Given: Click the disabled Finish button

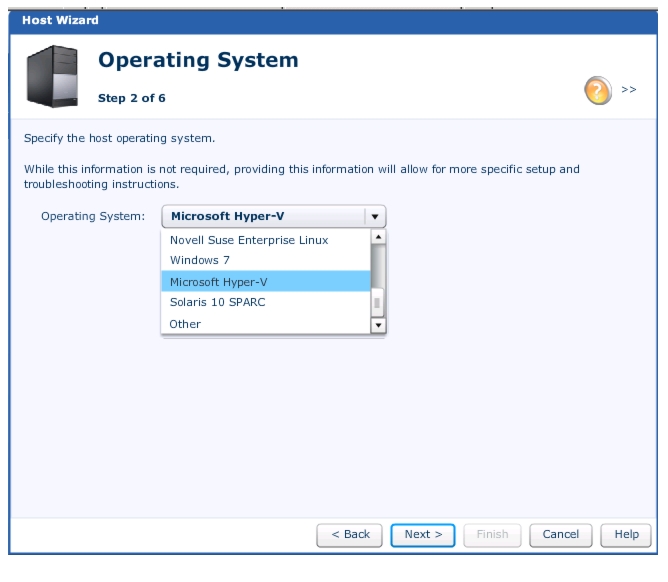Looking at the screenshot, I should (492, 535).
